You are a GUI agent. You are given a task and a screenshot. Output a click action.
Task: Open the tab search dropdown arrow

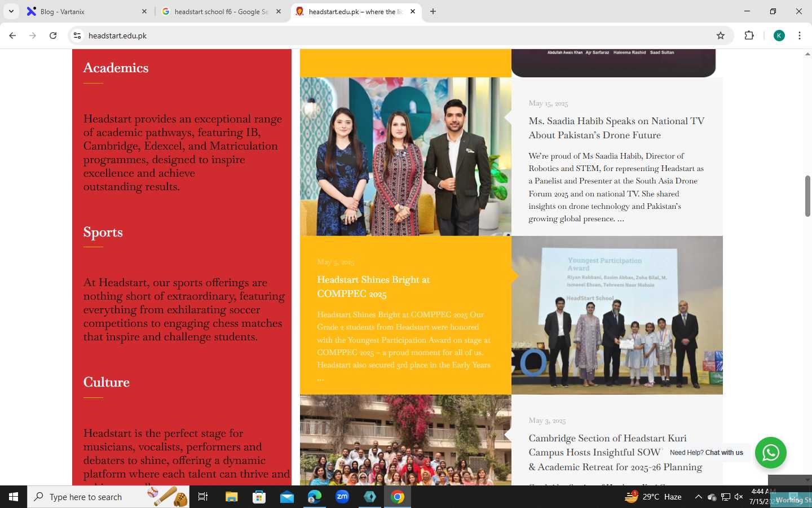coord(11,11)
